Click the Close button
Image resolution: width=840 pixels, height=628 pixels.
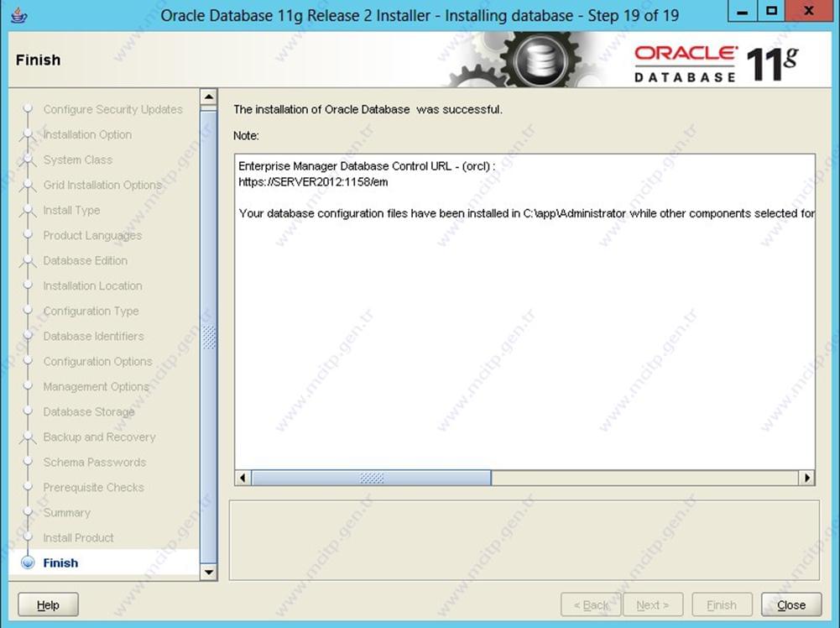pos(790,604)
